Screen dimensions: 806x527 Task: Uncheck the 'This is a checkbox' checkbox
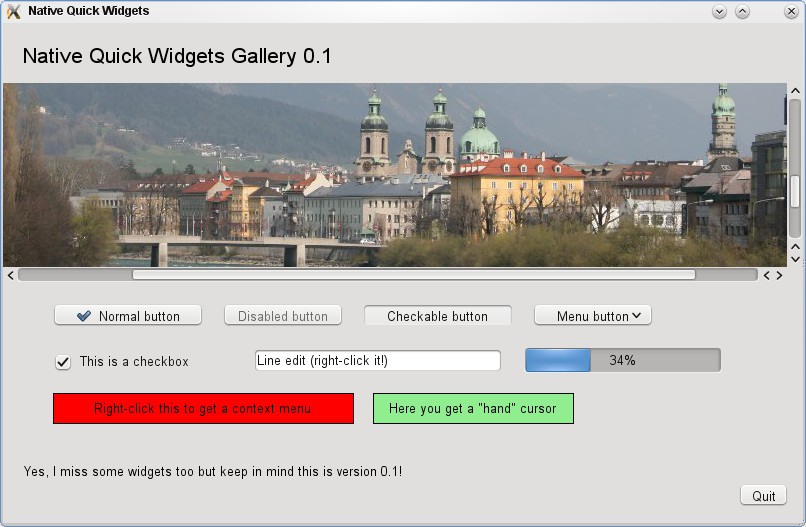click(63, 362)
